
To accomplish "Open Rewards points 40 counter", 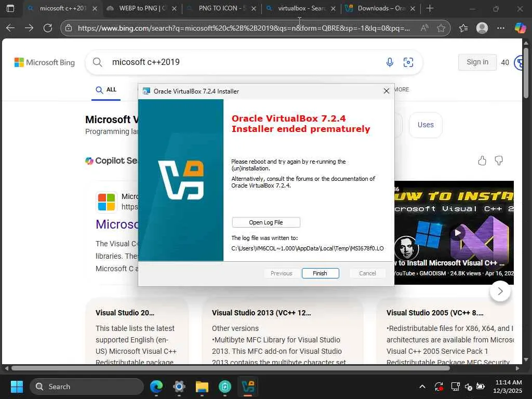I will coord(505,62).
